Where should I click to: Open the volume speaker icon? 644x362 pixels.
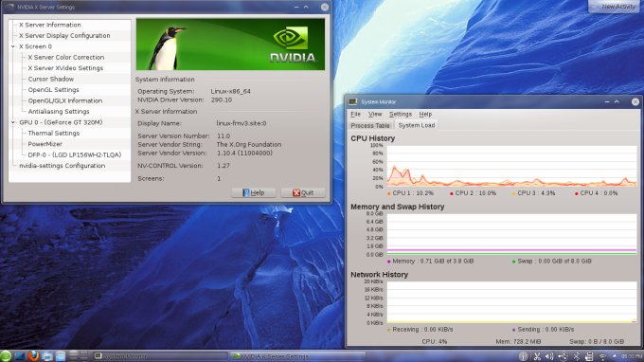(x=549, y=356)
